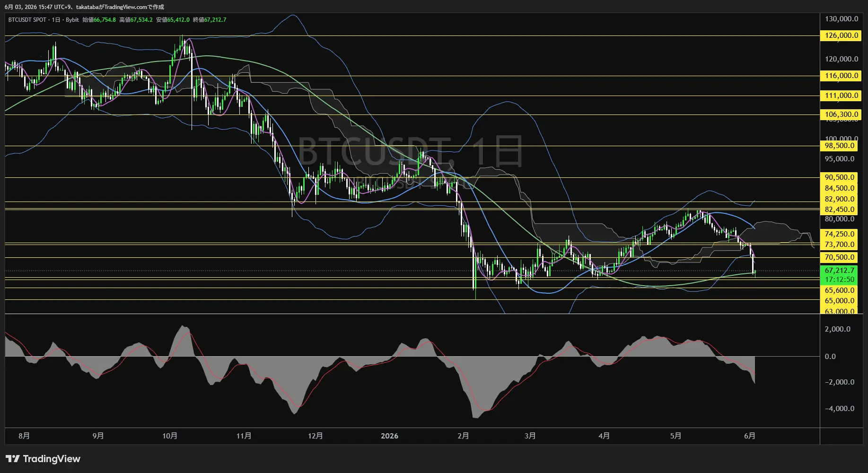
Task: Click the 130,000.0 price axis tick
Action: pyautogui.click(x=842, y=19)
